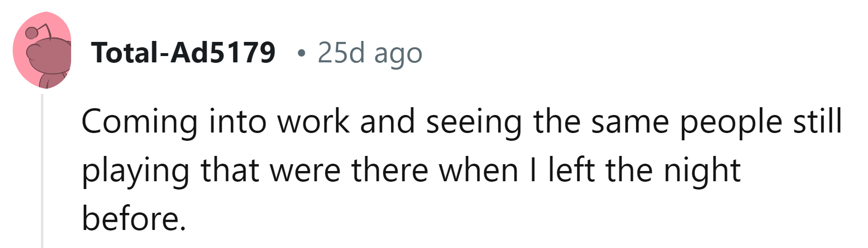Open the Total-Ad5179 username profile link

pyautogui.click(x=183, y=53)
